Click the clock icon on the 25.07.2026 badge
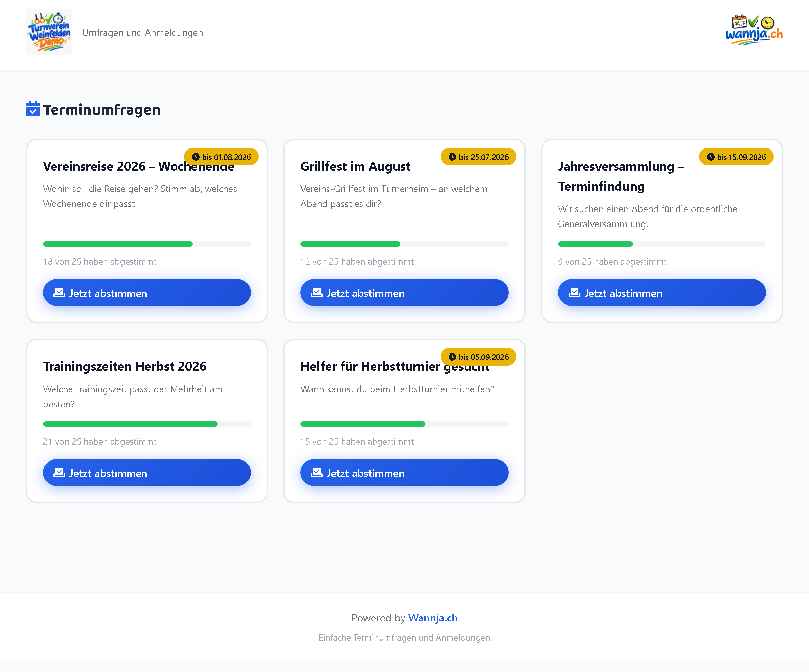This screenshot has width=809, height=672. (452, 157)
